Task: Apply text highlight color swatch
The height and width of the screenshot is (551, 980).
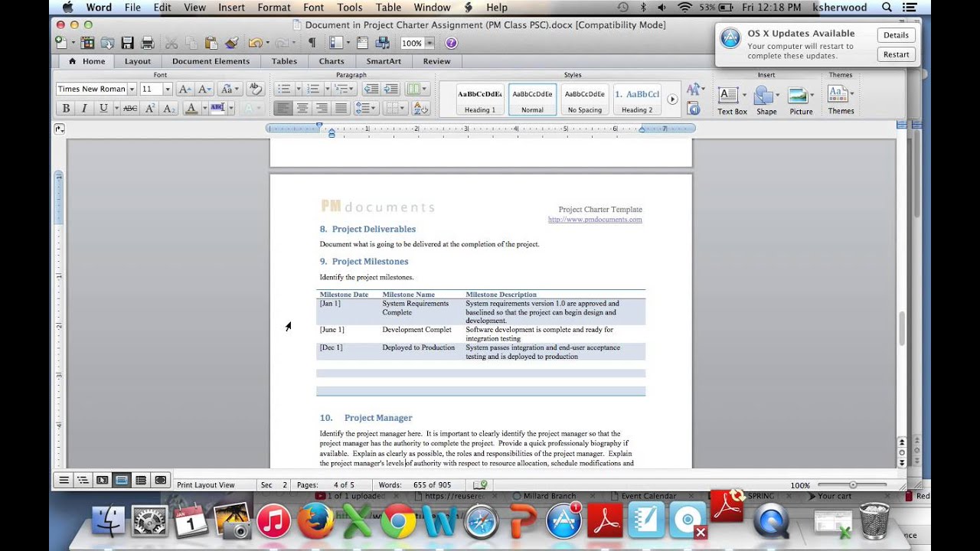Action: click(x=217, y=109)
